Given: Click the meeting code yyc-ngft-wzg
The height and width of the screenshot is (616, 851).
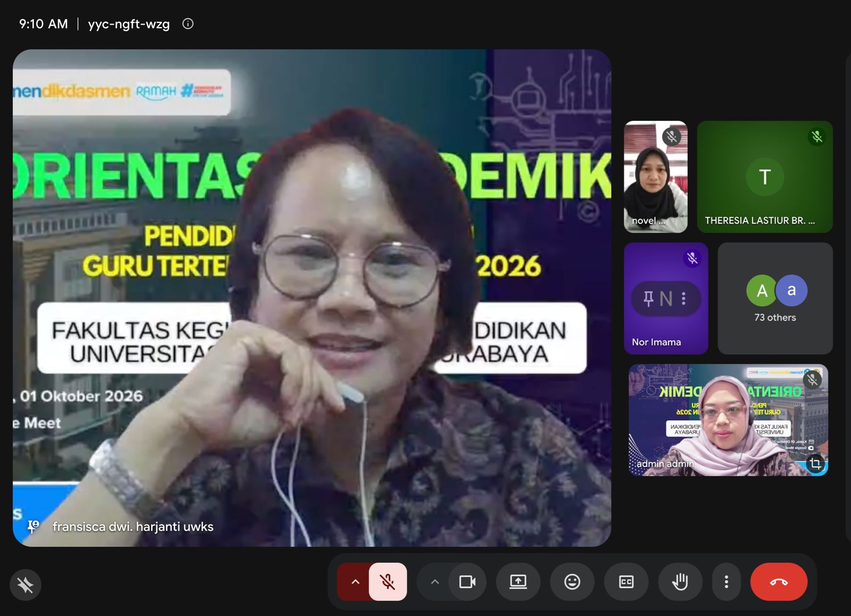Looking at the screenshot, I should [129, 24].
